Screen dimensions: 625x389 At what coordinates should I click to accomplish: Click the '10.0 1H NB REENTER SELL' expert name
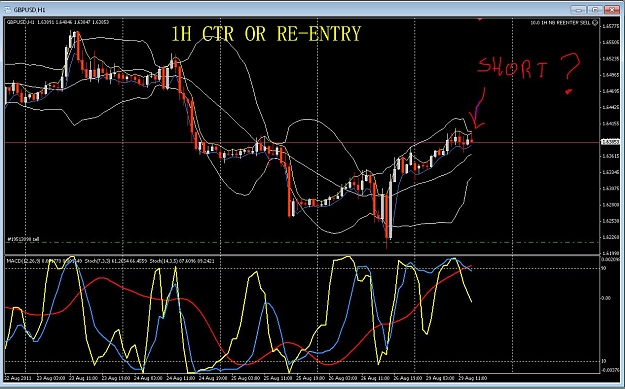click(x=560, y=23)
